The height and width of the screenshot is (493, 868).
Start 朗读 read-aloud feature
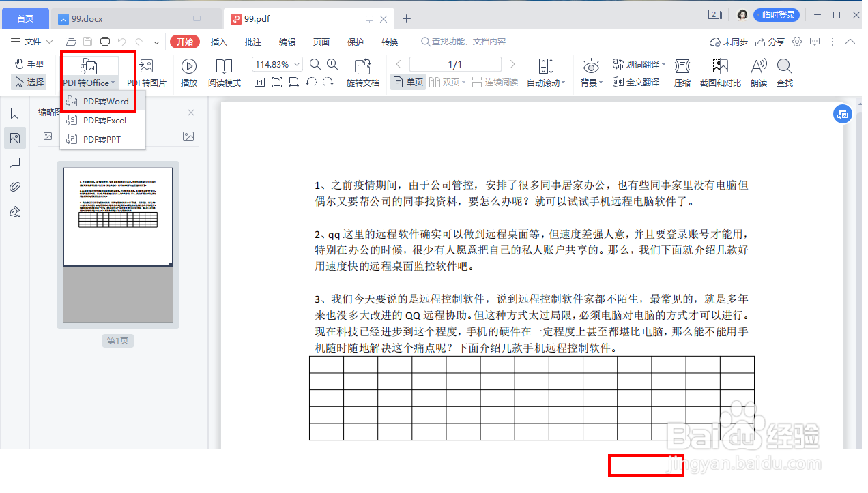point(757,70)
